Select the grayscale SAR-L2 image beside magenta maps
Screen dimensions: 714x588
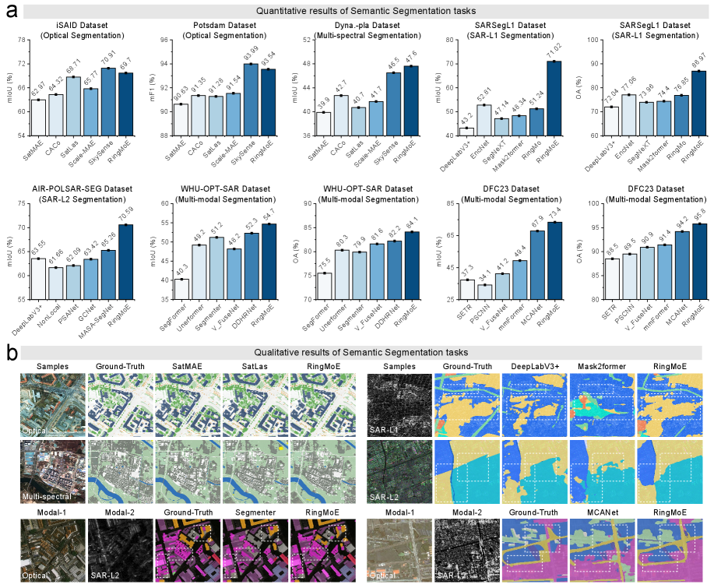(120, 550)
